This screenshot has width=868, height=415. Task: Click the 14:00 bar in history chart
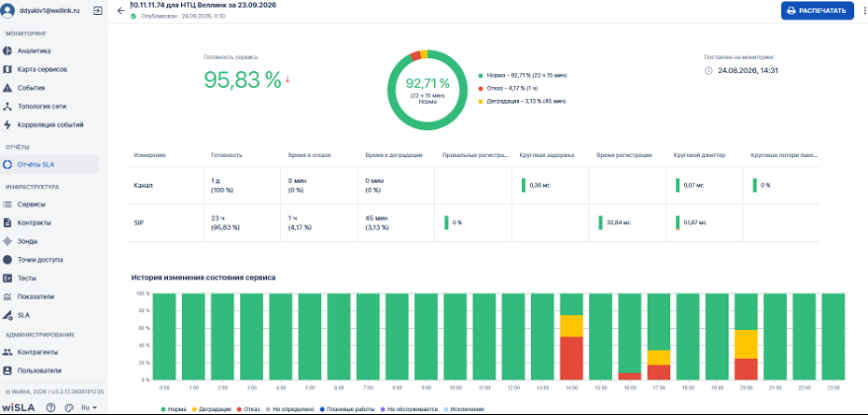pyautogui.click(x=571, y=337)
